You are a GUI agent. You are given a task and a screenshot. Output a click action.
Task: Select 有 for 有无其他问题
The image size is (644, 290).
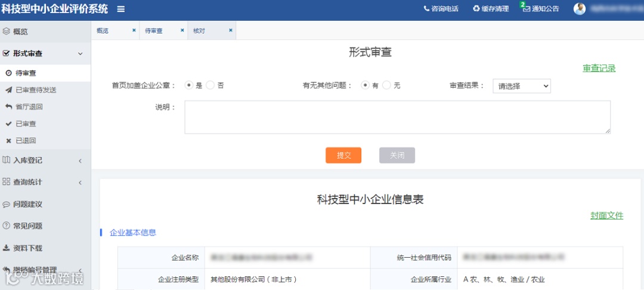tap(365, 85)
